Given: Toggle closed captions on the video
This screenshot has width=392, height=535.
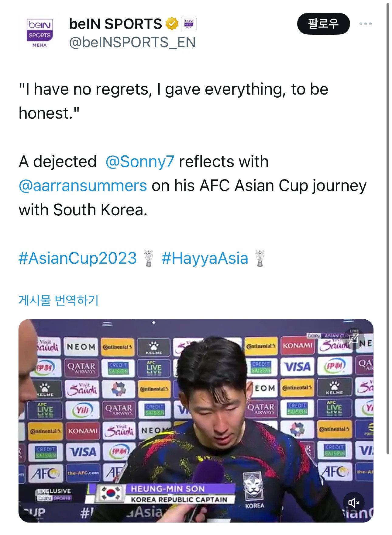Looking at the screenshot, I should point(353,339).
